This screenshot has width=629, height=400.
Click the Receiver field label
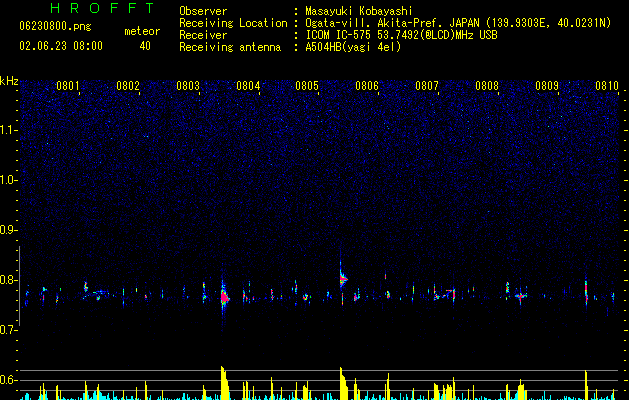pyautogui.click(x=203, y=35)
